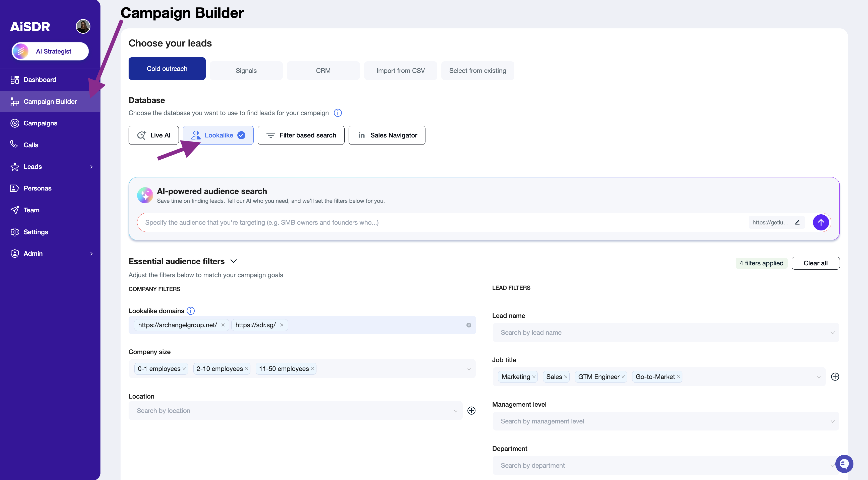Expand the Leads submenu chevron

(91, 167)
